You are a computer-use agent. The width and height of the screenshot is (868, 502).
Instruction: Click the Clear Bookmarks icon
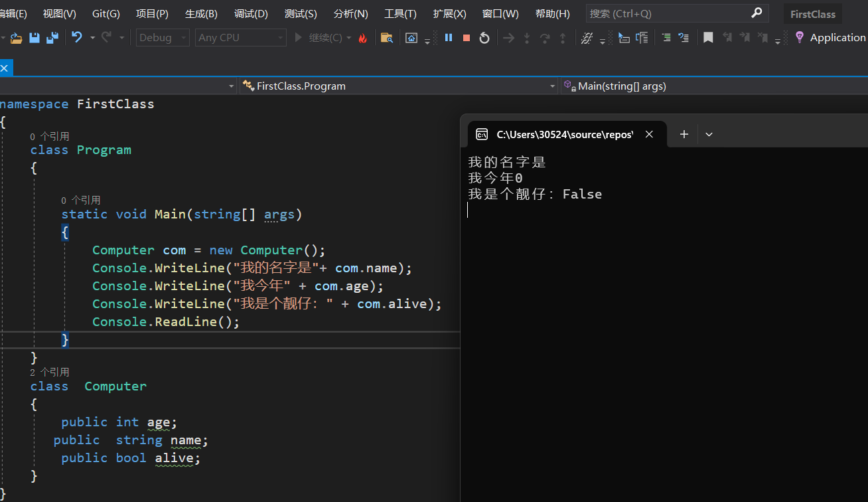tap(762, 38)
